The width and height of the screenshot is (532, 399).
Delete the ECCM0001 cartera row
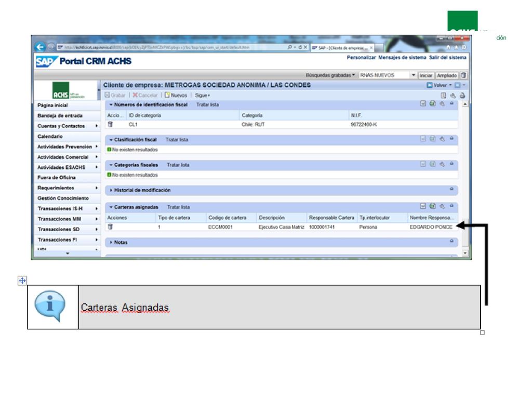110,227
